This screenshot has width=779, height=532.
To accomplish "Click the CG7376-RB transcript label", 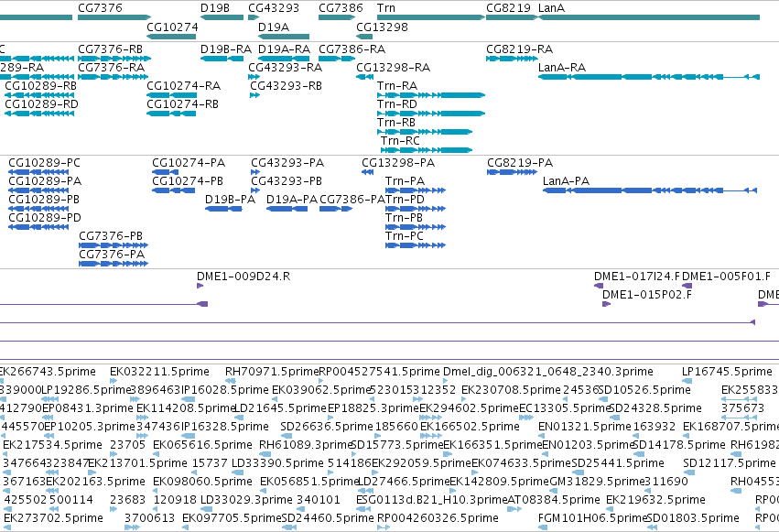I will point(110,49).
